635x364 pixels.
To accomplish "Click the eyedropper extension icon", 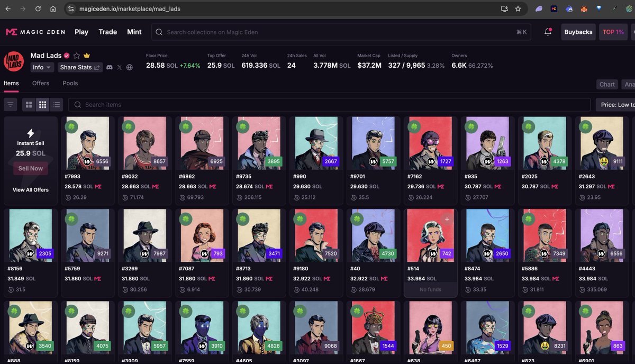I will pos(614,9).
